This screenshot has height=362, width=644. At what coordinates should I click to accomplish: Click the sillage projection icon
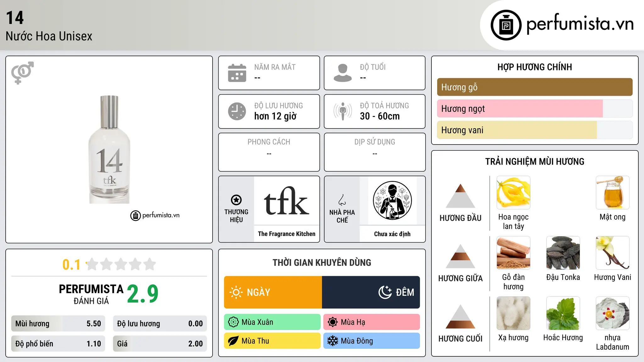click(343, 111)
